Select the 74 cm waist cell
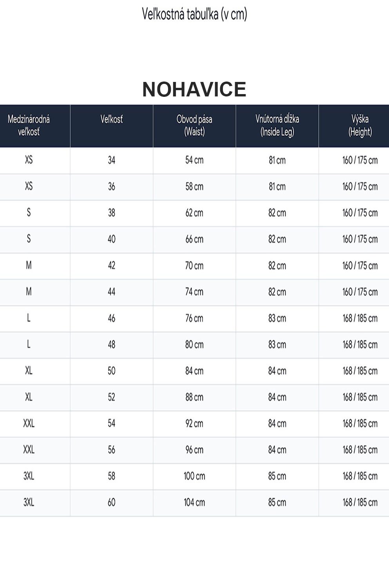The width and height of the screenshot is (389, 588). pyautogui.click(x=194, y=292)
